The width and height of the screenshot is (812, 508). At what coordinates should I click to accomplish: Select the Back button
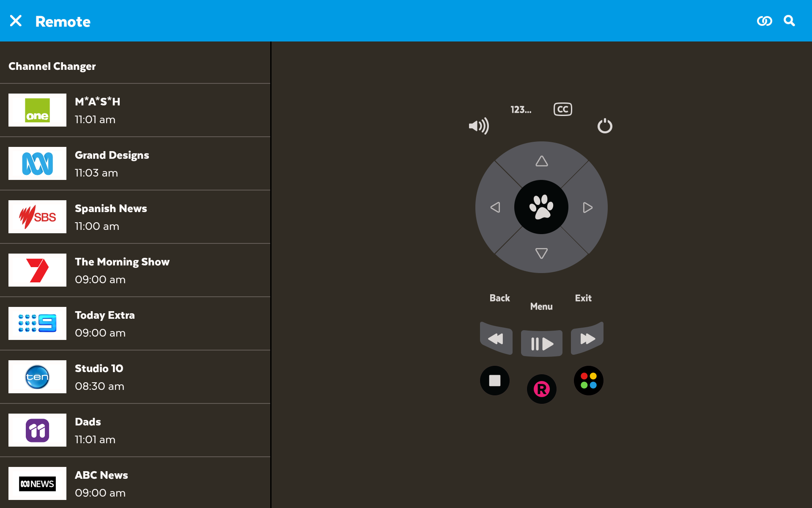[499, 298]
